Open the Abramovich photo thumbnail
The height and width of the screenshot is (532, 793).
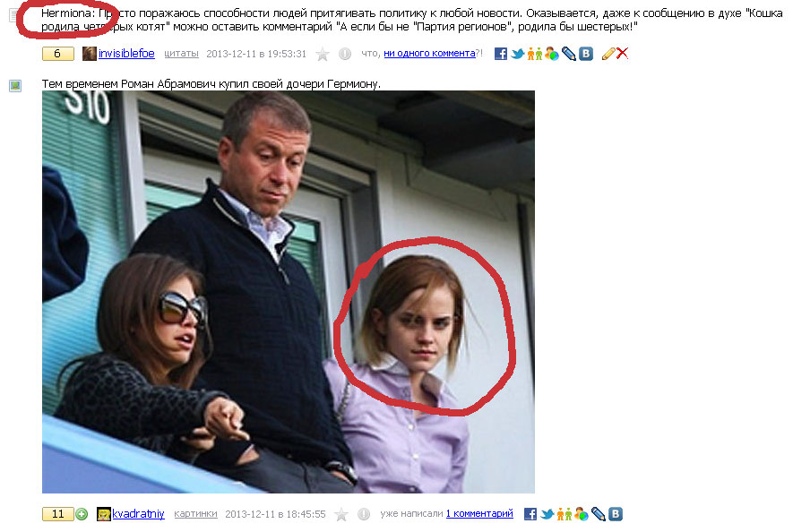tap(289, 292)
